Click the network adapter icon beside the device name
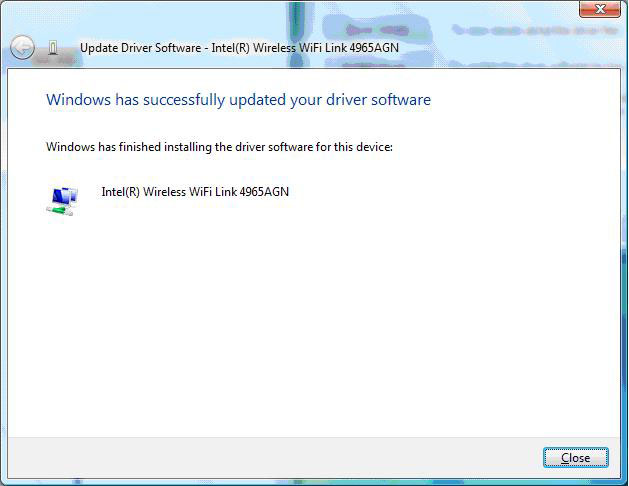This screenshot has width=629, height=486. coord(62,201)
